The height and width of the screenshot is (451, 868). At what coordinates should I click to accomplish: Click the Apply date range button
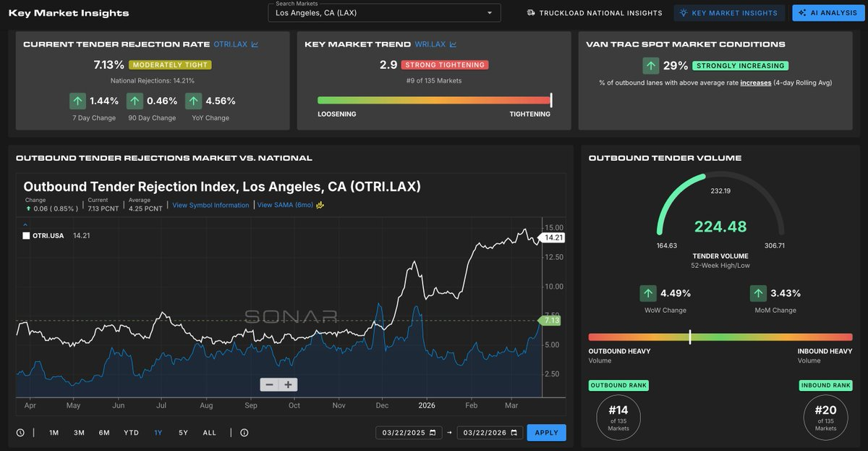click(x=546, y=433)
